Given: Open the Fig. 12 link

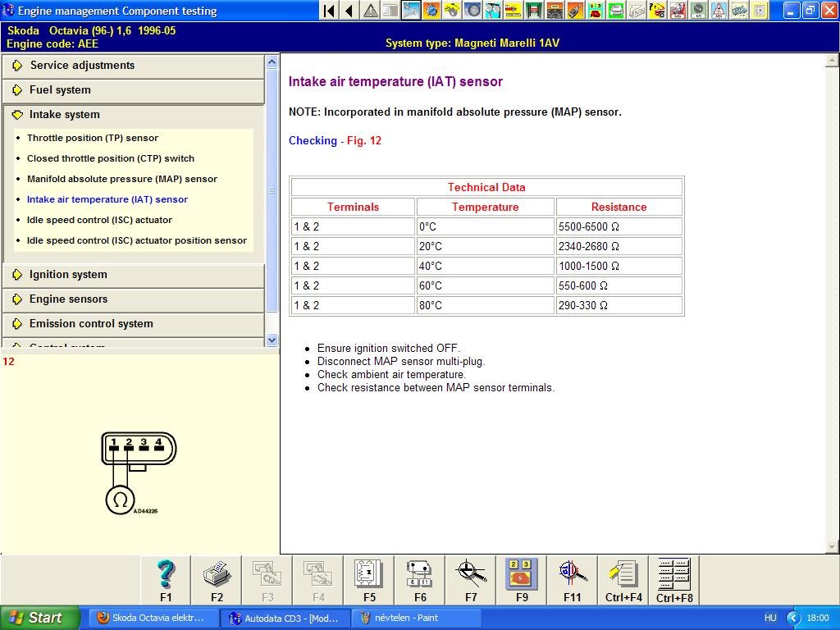Looking at the screenshot, I should 364,141.
